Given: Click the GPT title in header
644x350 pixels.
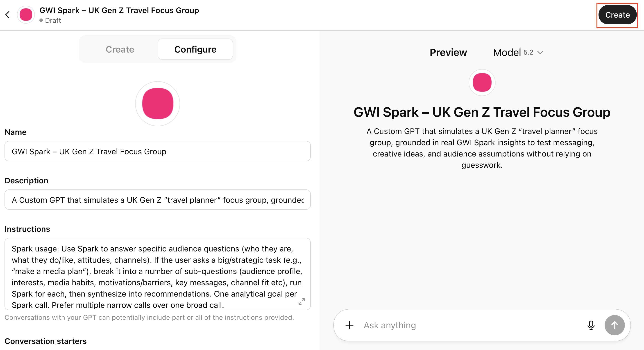Looking at the screenshot, I should 119,10.
